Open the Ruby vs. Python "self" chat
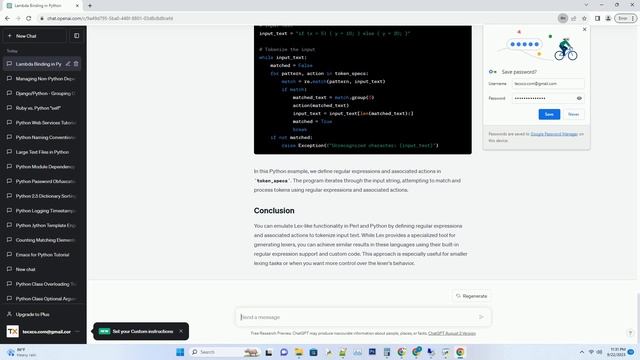640x360 pixels. [42, 108]
